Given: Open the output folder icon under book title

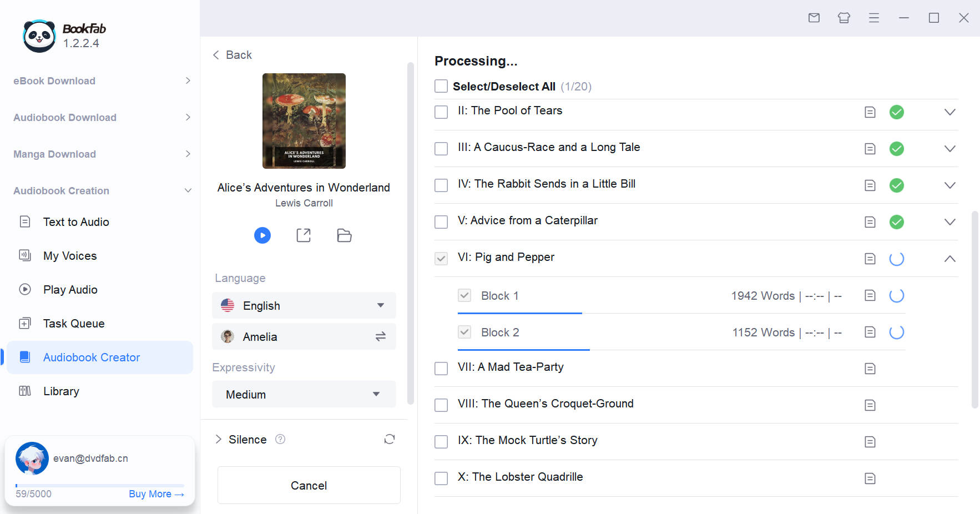Looking at the screenshot, I should click(x=344, y=235).
